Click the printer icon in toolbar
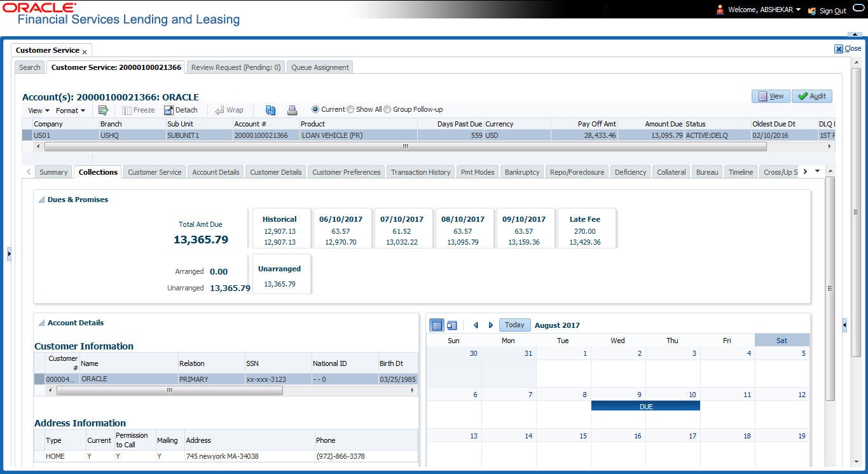 (x=293, y=110)
